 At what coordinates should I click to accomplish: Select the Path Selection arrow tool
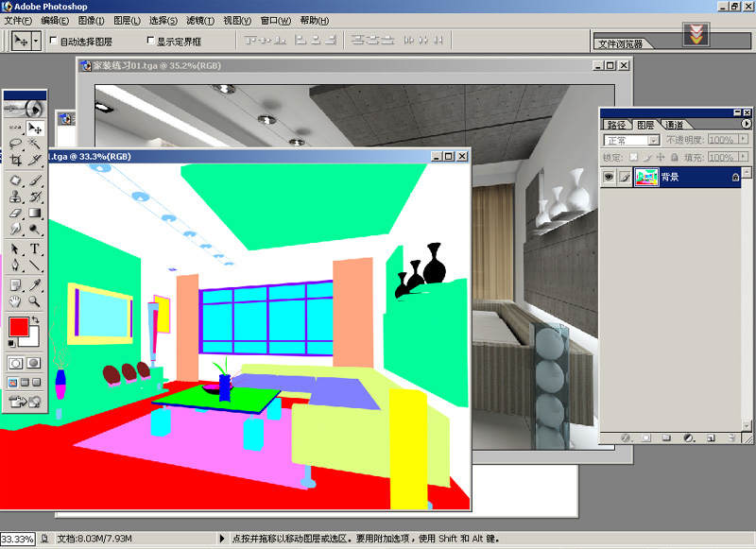[x=15, y=249]
